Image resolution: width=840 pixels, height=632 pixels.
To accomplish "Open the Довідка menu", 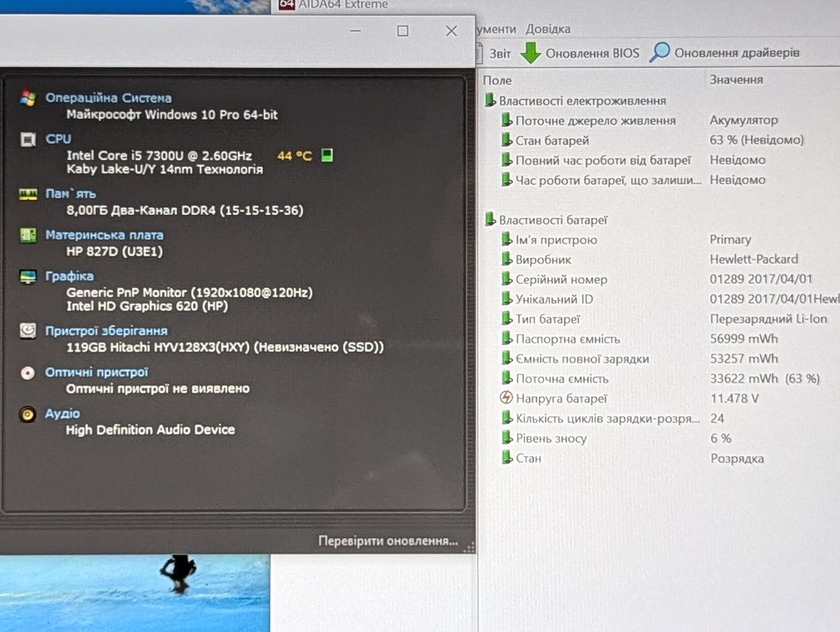I will [548, 29].
